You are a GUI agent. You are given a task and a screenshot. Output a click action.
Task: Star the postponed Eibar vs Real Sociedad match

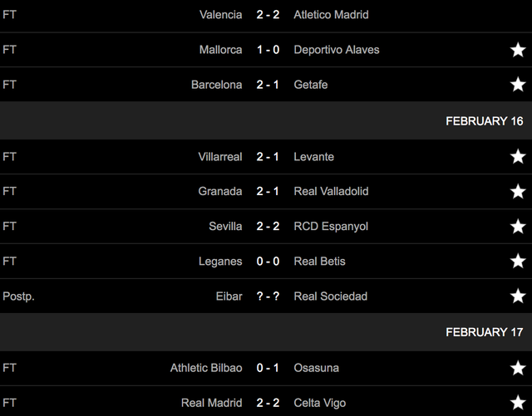(518, 296)
